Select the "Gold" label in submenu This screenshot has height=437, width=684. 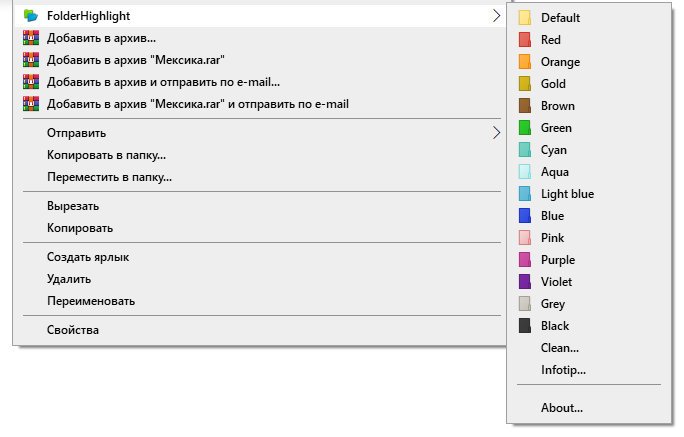(553, 84)
